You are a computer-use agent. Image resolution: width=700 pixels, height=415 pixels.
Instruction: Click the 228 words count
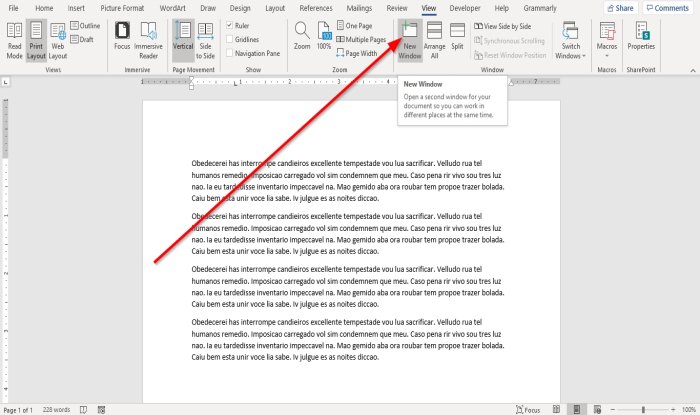(x=56, y=410)
